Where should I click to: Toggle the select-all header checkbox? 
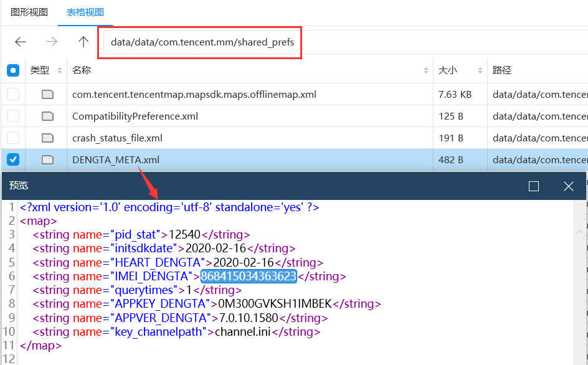[x=13, y=70]
